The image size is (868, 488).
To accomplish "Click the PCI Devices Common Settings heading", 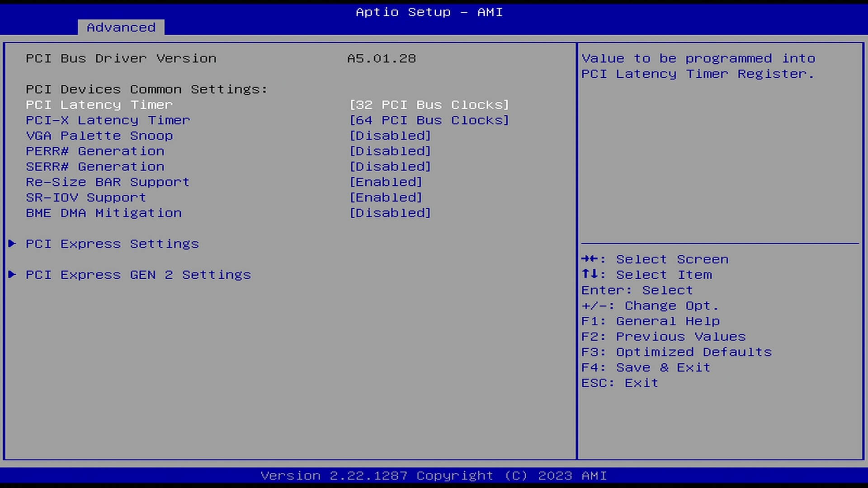I will [x=146, y=89].
